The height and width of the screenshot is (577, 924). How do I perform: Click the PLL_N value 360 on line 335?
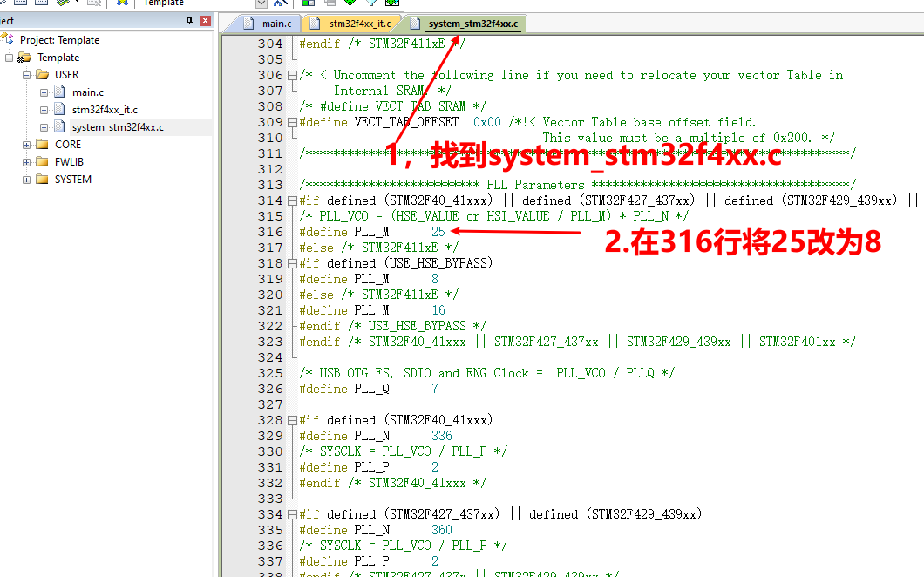[442, 530]
